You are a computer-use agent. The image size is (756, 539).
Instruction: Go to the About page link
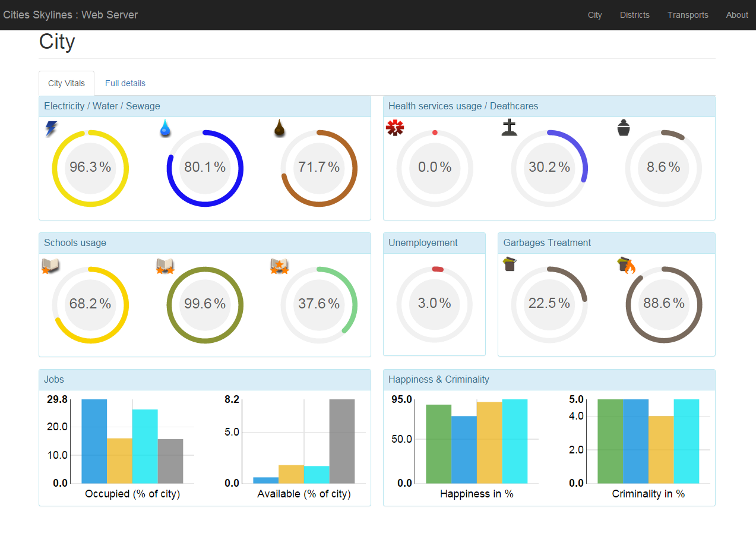pyautogui.click(x=737, y=15)
